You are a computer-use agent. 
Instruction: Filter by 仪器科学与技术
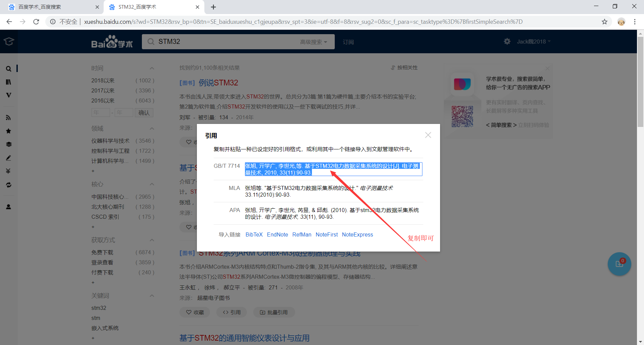point(110,141)
